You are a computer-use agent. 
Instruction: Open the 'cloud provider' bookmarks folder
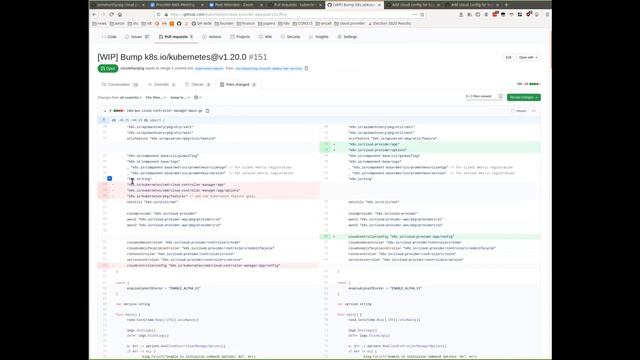(x=349, y=24)
